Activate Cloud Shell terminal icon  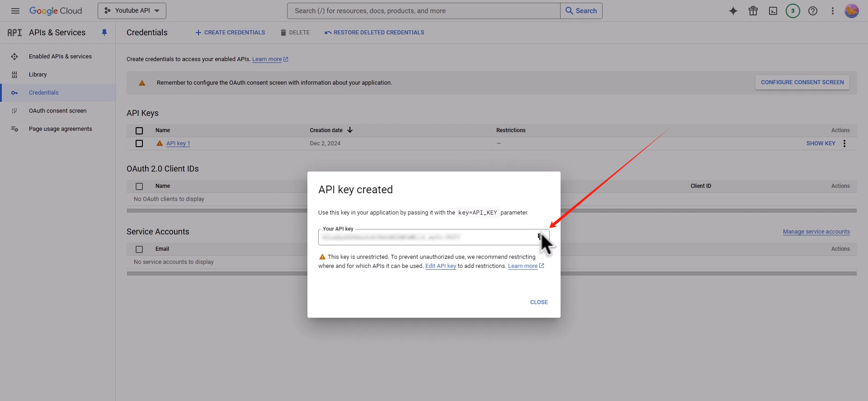pyautogui.click(x=773, y=11)
